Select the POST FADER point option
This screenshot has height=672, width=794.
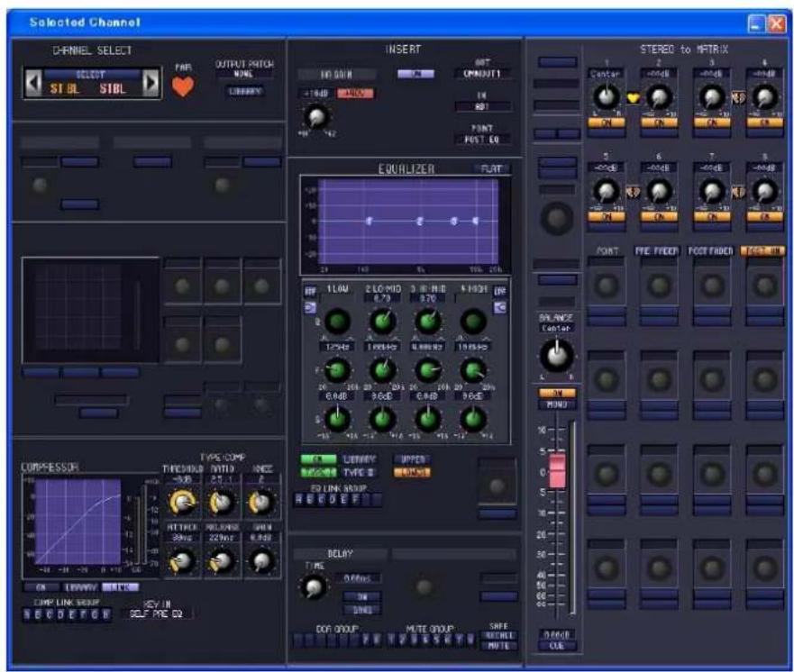(x=710, y=251)
